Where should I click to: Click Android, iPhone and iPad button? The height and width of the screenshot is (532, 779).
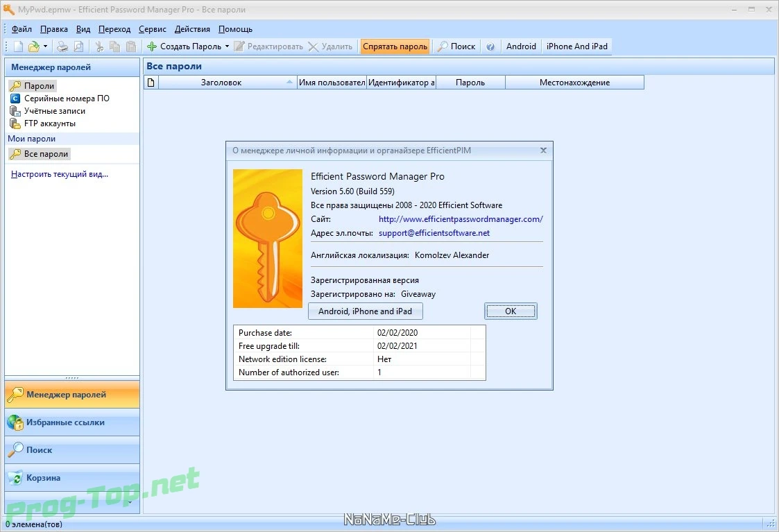tap(365, 311)
